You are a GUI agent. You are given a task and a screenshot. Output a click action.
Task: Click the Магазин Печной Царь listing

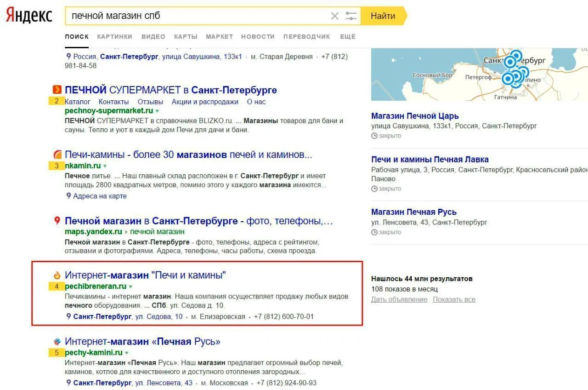pos(415,116)
